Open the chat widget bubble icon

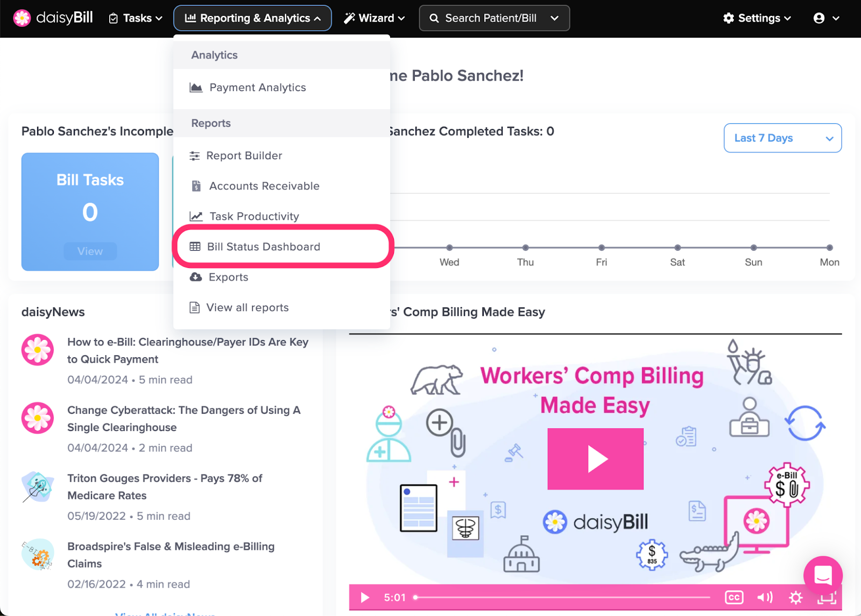[823, 575]
